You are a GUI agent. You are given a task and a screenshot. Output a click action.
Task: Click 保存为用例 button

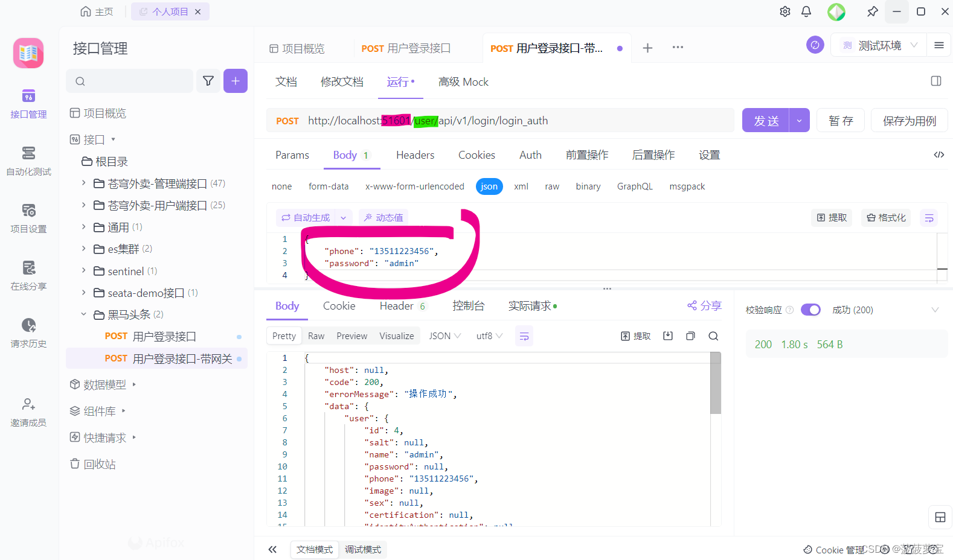point(910,121)
